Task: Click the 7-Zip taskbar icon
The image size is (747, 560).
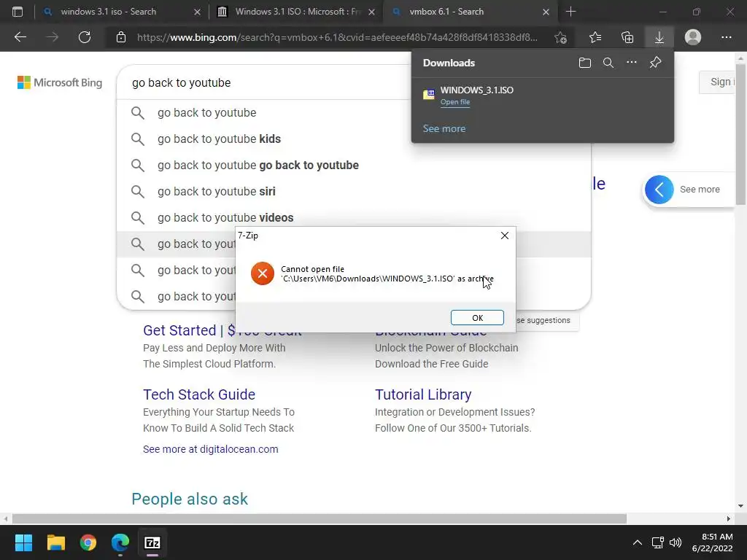Action: [152, 542]
